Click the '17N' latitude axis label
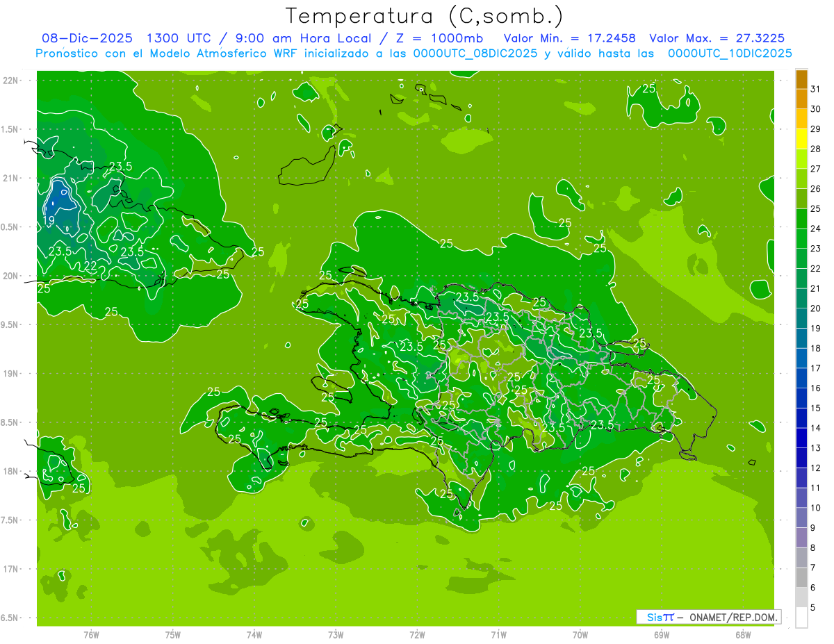Viewport: 834px width, 644px height. coord(10,569)
